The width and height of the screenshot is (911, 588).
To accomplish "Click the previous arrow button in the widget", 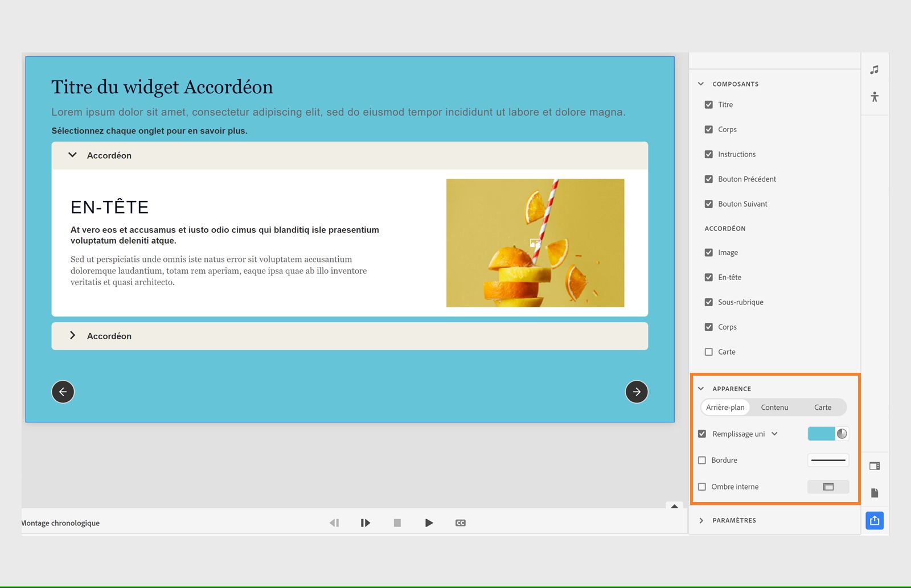I will (x=63, y=392).
